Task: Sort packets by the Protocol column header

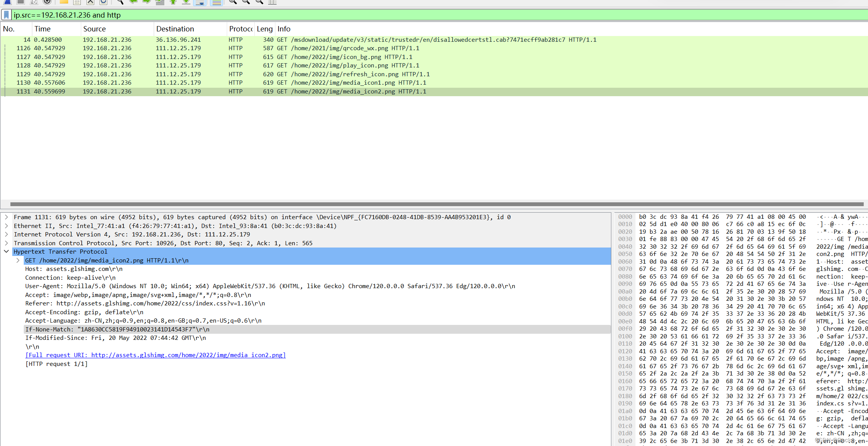Action: 241,29
